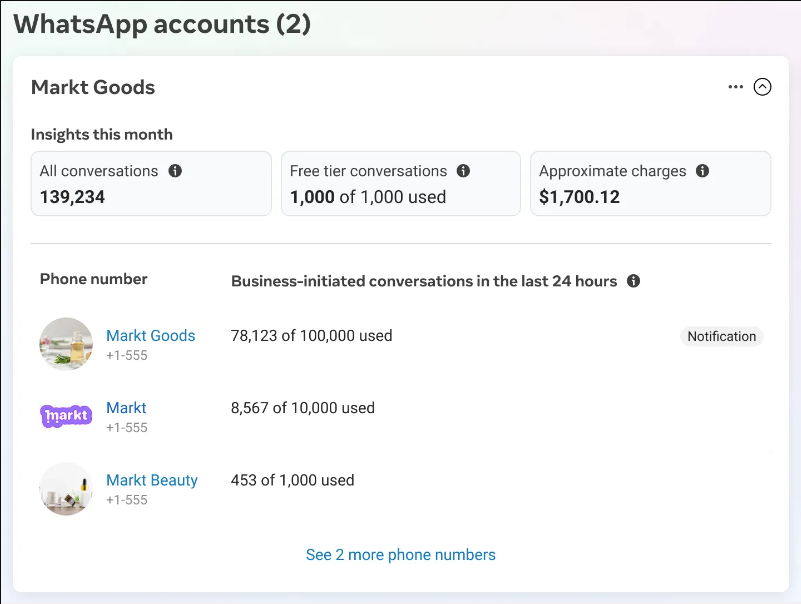The height and width of the screenshot is (604, 801).
Task: Click the 78,123 of 100,000 used text
Action: click(x=311, y=336)
